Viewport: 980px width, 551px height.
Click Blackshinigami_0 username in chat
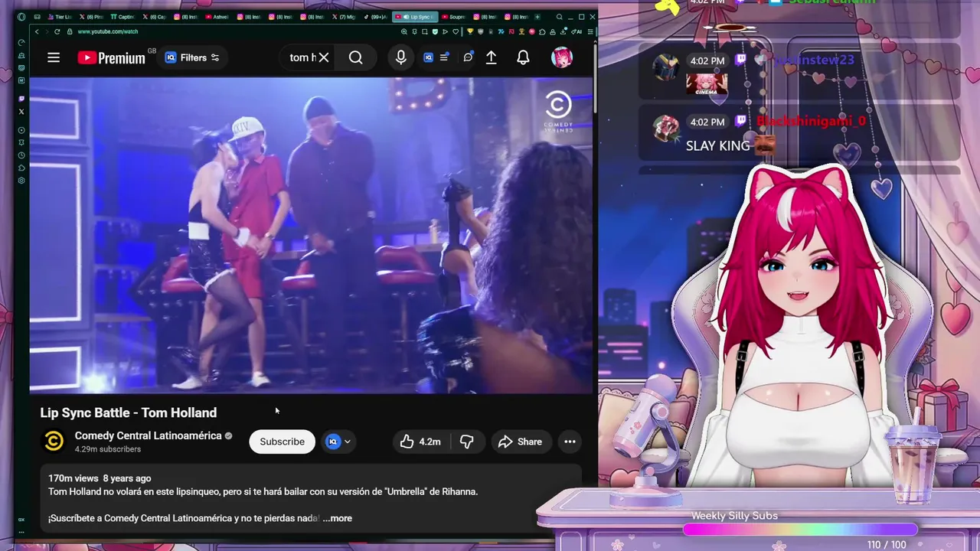pos(811,122)
